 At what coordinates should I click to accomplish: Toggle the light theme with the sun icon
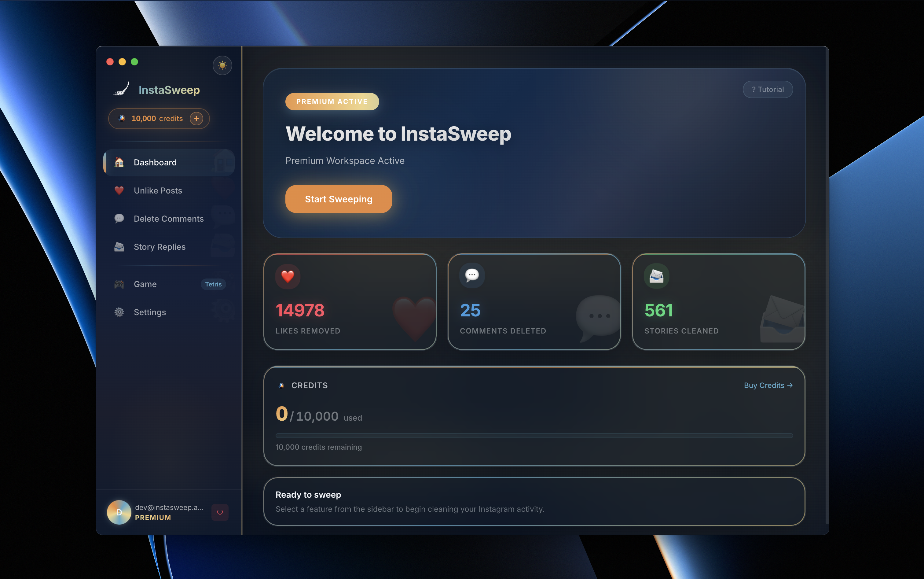click(222, 65)
